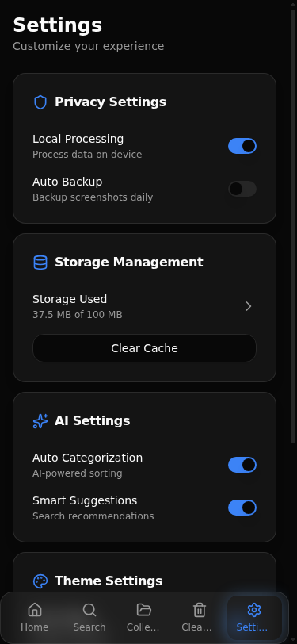Image resolution: width=297 pixels, height=644 pixels.
Task: Open Search via the magnifier icon
Action: pos(89,610)
